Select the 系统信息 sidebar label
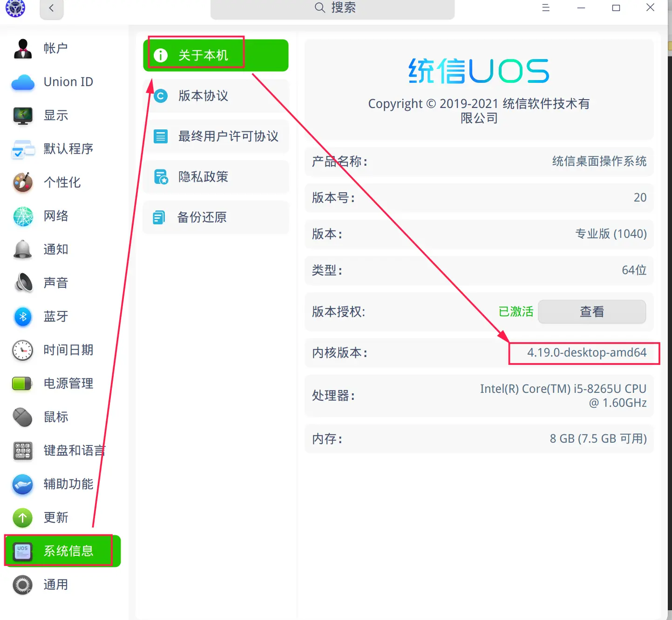Screen dimensions: 672x620 tap(68, 551)
